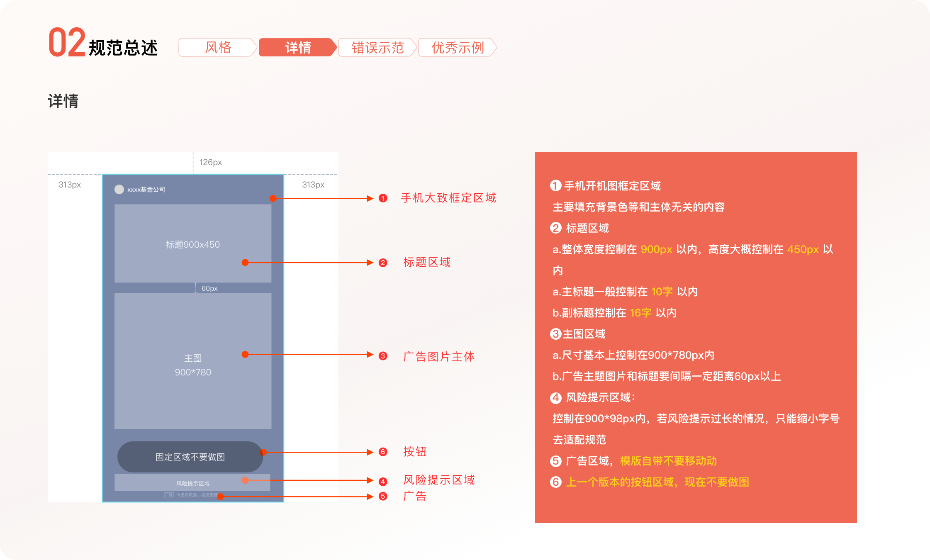This screenshot has height=560, width=930.
Task: Click the 控制在900*98px内 line
Action: click(696, 419)
